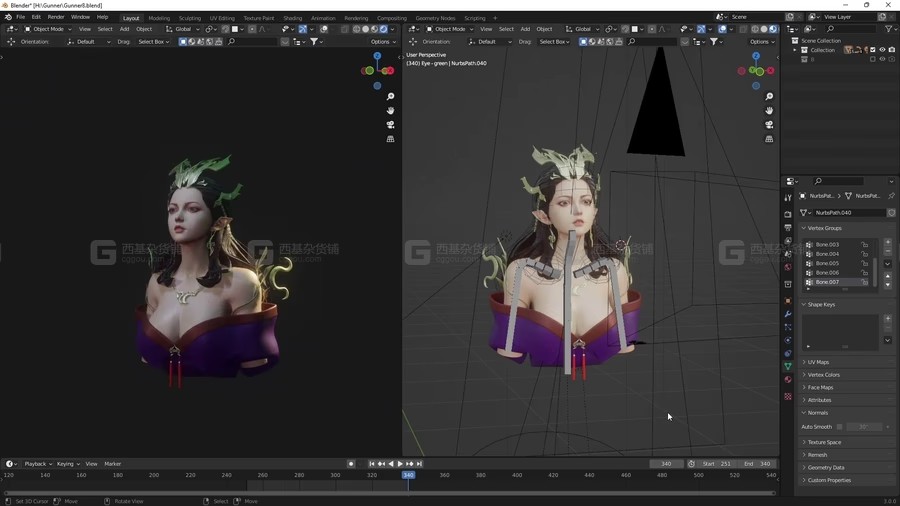Open Select Box drag dropdown in left viewport
The image size is (900, 506).
(x=153, y=41)
